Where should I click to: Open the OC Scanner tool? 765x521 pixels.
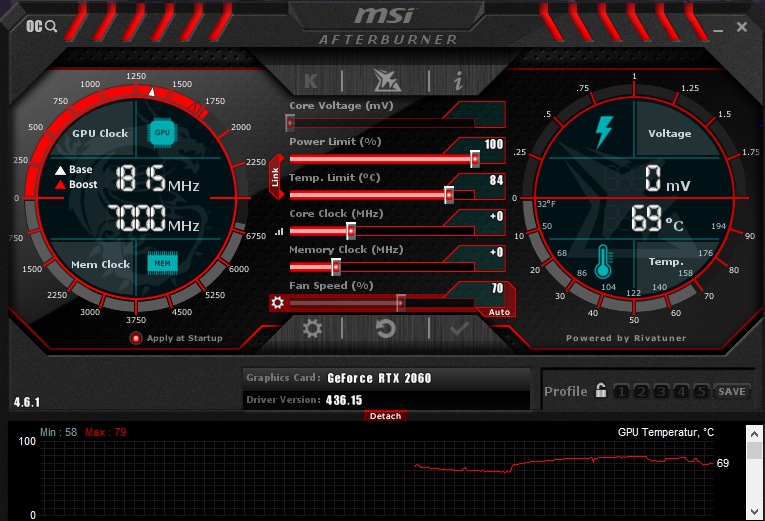point(41,26)
